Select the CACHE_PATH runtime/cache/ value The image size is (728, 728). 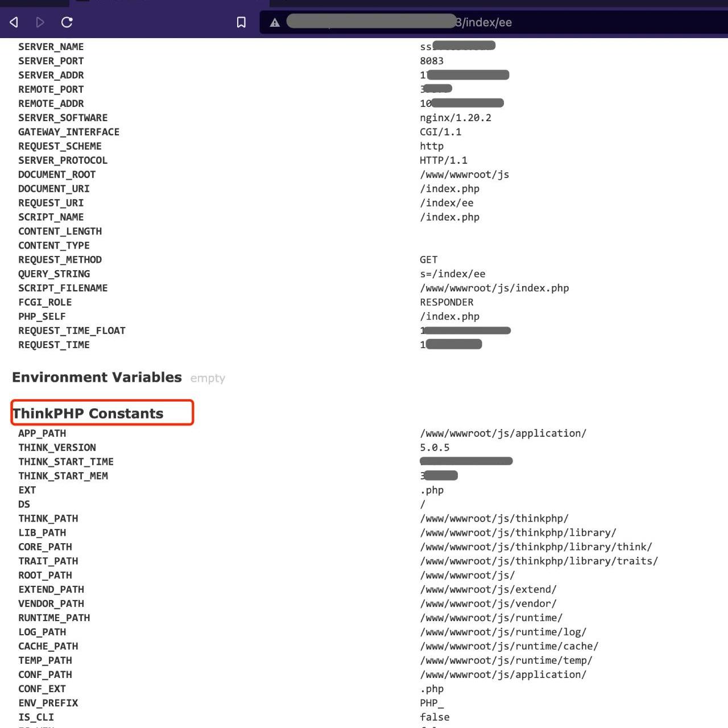(x=509, y=647)
